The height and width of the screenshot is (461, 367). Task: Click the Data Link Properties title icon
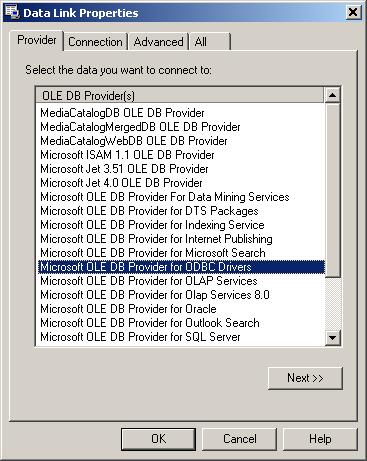coord(12,12)
